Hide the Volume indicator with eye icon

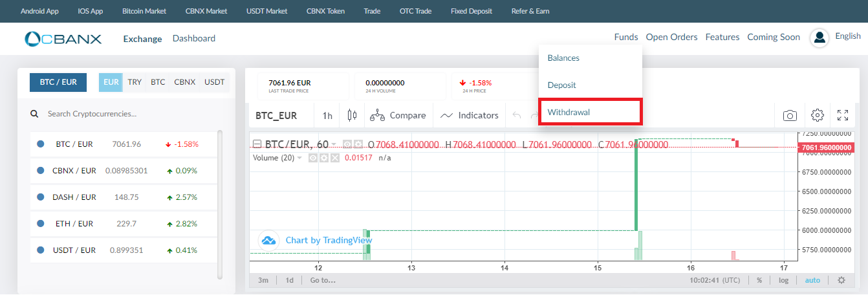[314, 158]
